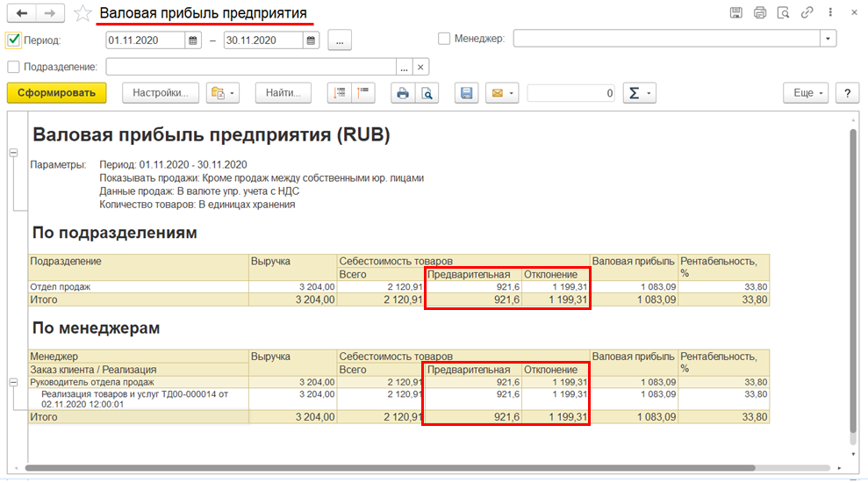Click the back navigation arrow
The width and height of the screenshot is (868, 483).
22,13
